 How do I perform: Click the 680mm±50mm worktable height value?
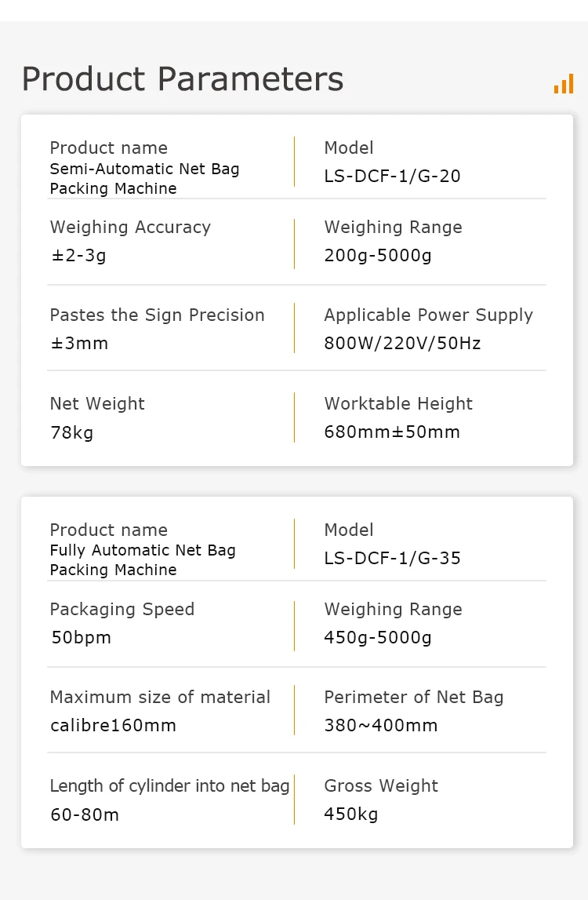point(392,432)
